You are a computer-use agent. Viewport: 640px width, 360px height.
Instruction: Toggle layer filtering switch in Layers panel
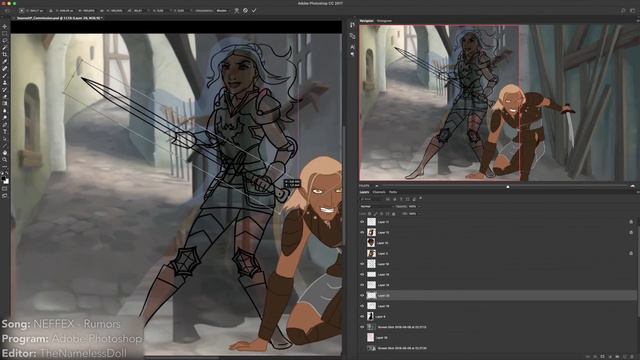click(420, 198)
